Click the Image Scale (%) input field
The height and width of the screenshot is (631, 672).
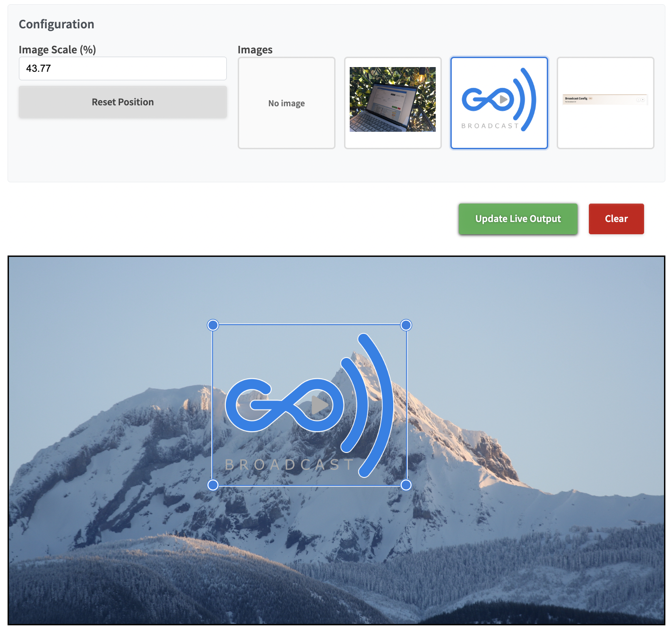pyautogui.click(x=123, y=68)
